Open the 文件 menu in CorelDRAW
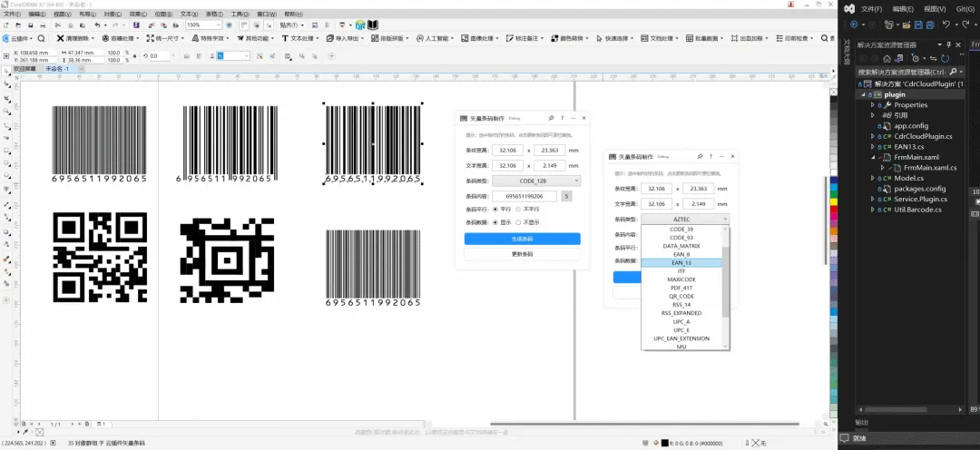The image size is (980, 450). pos(12,14)
